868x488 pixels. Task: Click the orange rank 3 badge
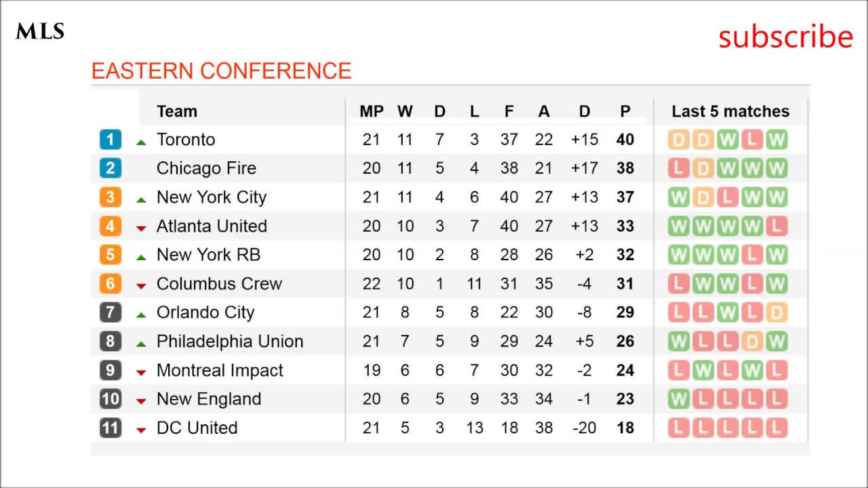coord(110,197)
